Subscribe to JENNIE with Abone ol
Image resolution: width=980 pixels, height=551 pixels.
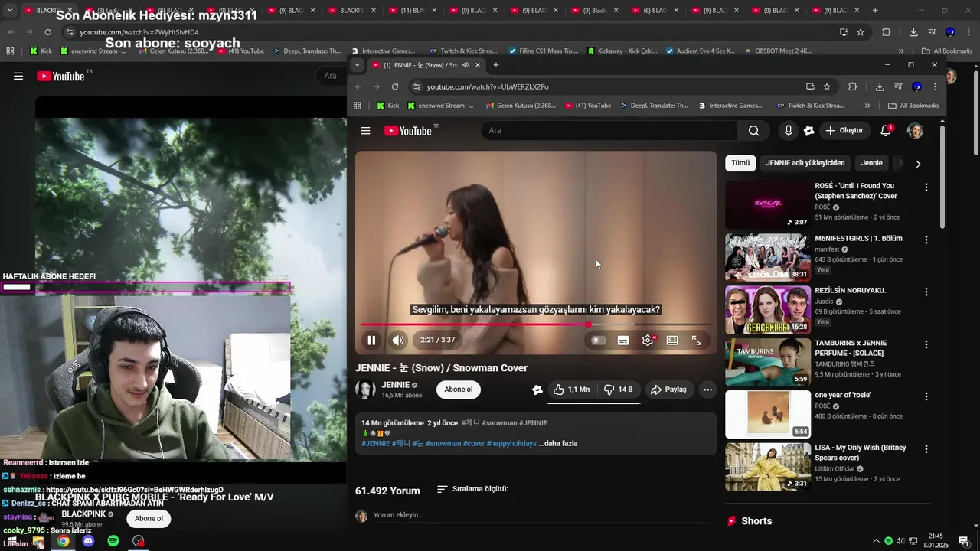pyautogui.click(x=459, y=390)
